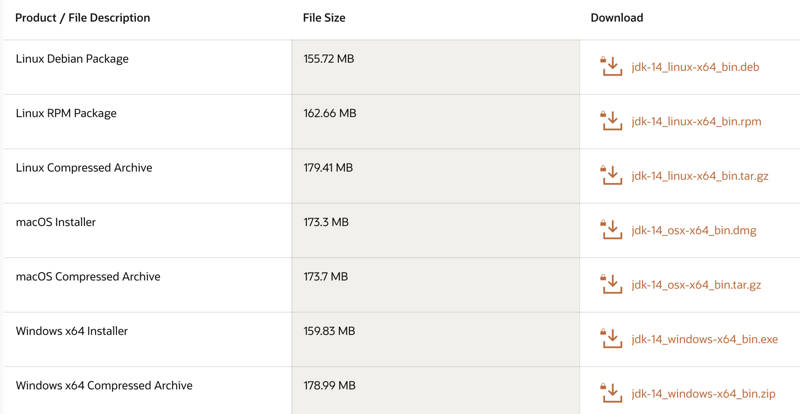Image resolution: width=800 pixels, height=414 pixels.
Task: Click download icon for Linux RPM Package
Action: tap(611, 121)
